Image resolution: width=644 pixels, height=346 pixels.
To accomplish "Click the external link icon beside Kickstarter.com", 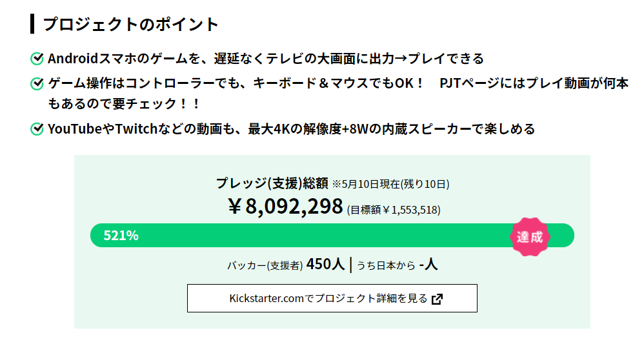I will click(438, 299).
